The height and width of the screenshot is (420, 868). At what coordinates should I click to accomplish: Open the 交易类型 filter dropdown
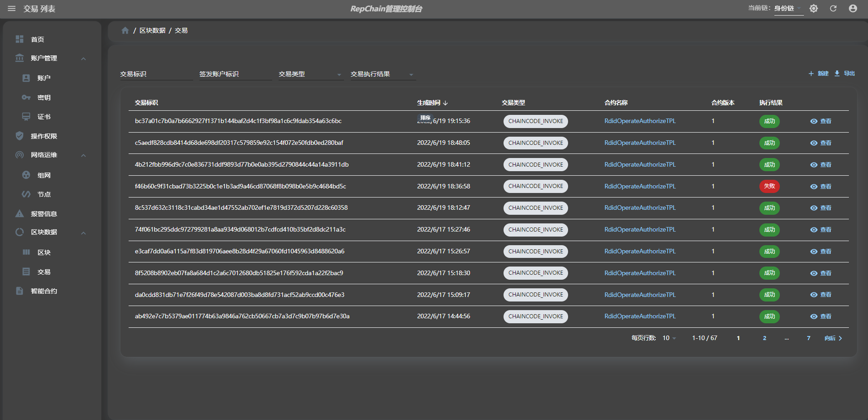pos(310,74)
